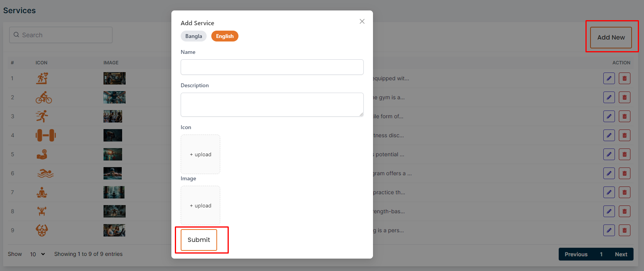
Task: Click the Icon upload box
Action: (x=200, y=154)
